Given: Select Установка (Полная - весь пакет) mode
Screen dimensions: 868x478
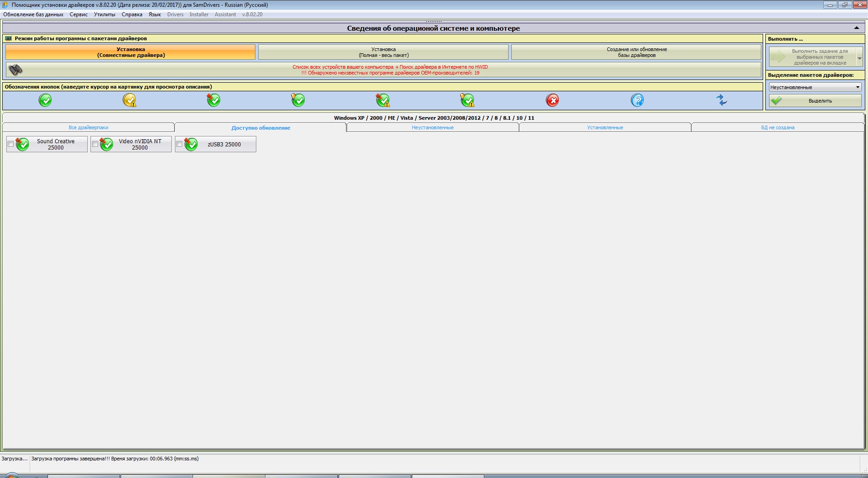Looking at the screenshot, I should click(x=383, y=52).
